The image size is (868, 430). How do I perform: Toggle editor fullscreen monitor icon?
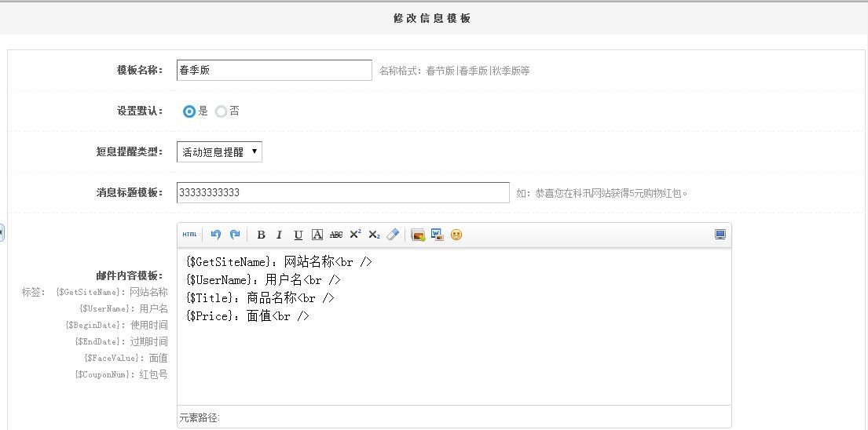click(720, 235)
